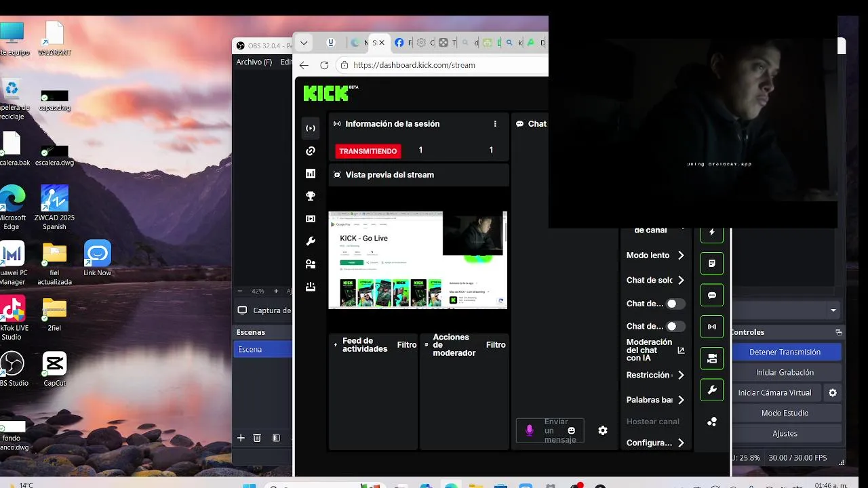The height and width of the screenshot is (488, 868).
Task: Click the three-dots cluster icon below wrench
Action: tap(712, 422)
